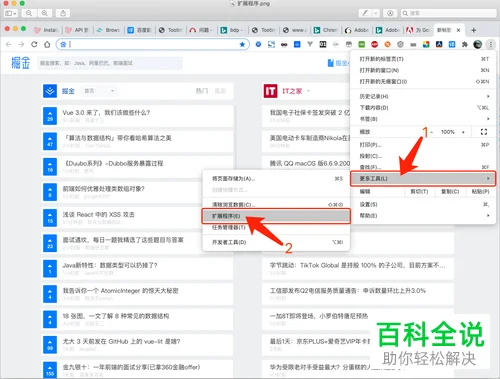Screen dimensions: 500x379
Task: Choose 打开新的标签页 menu item
Action: 423,59
